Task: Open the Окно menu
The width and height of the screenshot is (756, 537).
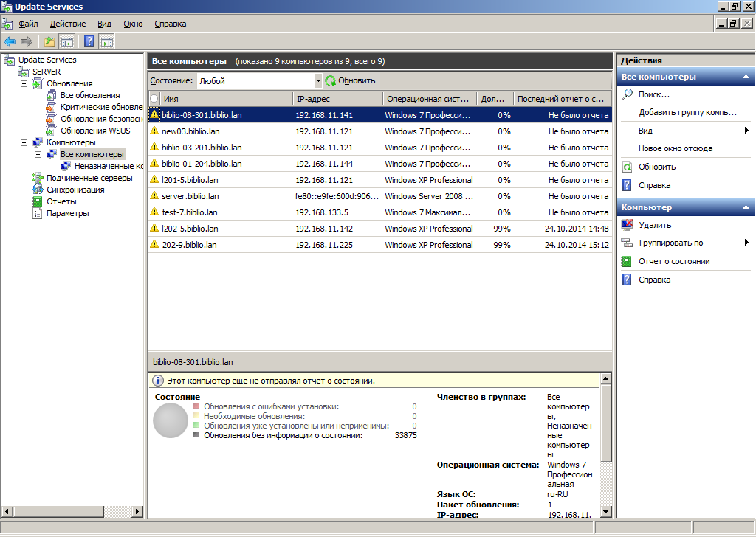Action: (x=133, y=24)
